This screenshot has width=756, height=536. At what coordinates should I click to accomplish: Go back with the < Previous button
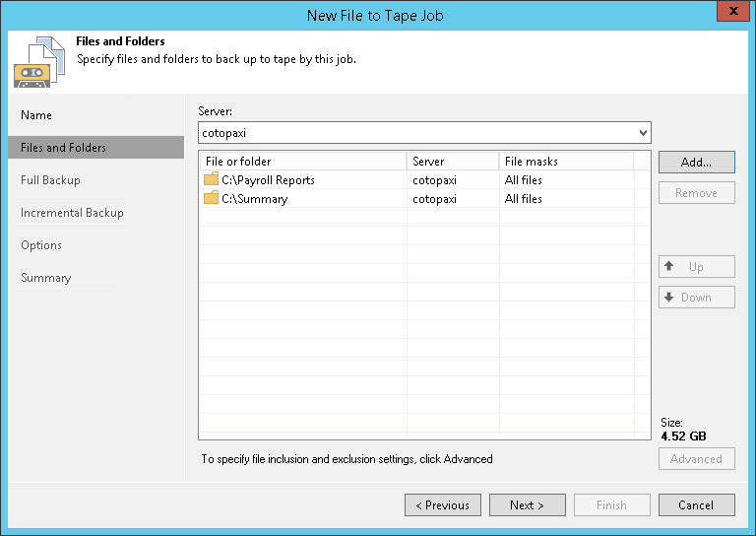(x=443, y=505)
